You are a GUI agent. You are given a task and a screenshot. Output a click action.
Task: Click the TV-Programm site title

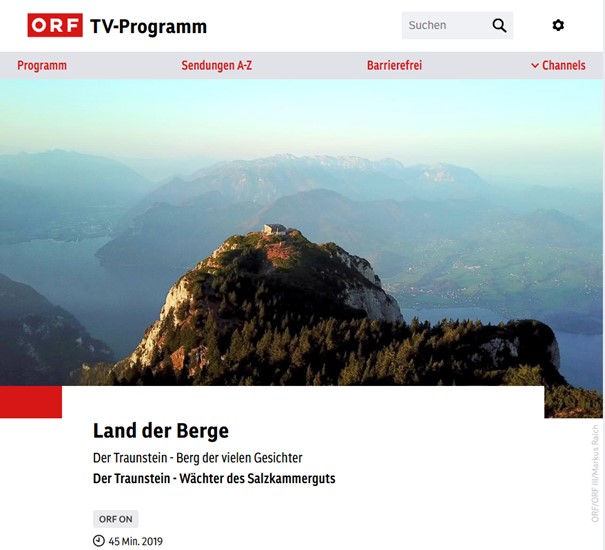(x=149, y=26)
